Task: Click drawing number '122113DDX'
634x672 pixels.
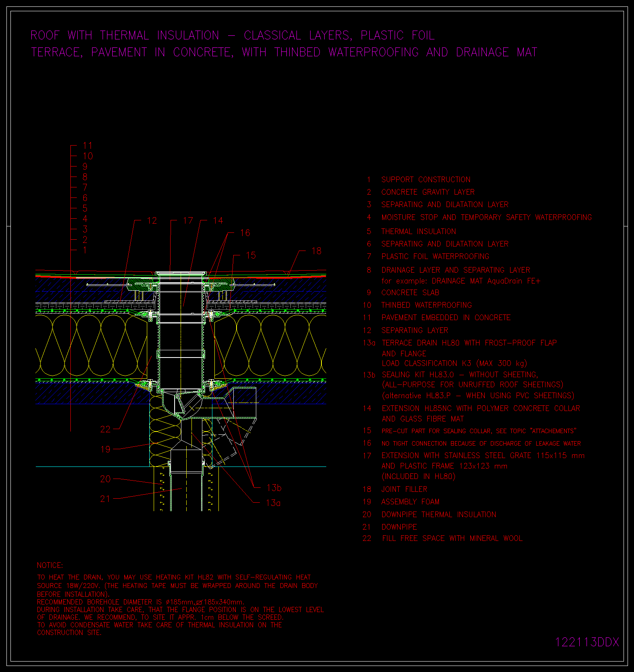Action: click(x=587, y=642)
